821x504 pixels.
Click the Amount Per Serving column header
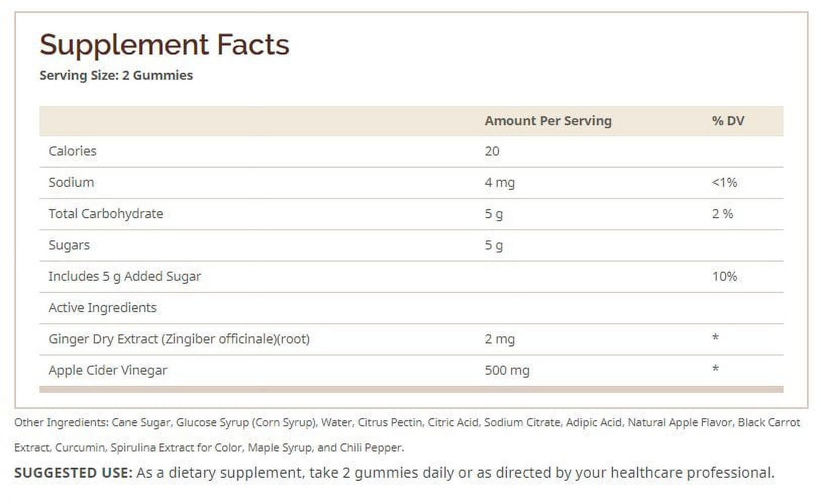pos(548,121)
